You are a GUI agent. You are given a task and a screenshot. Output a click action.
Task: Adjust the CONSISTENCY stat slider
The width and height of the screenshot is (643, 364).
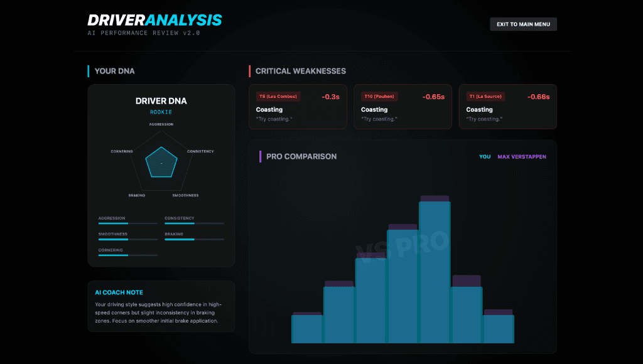(x=194, y=223)
